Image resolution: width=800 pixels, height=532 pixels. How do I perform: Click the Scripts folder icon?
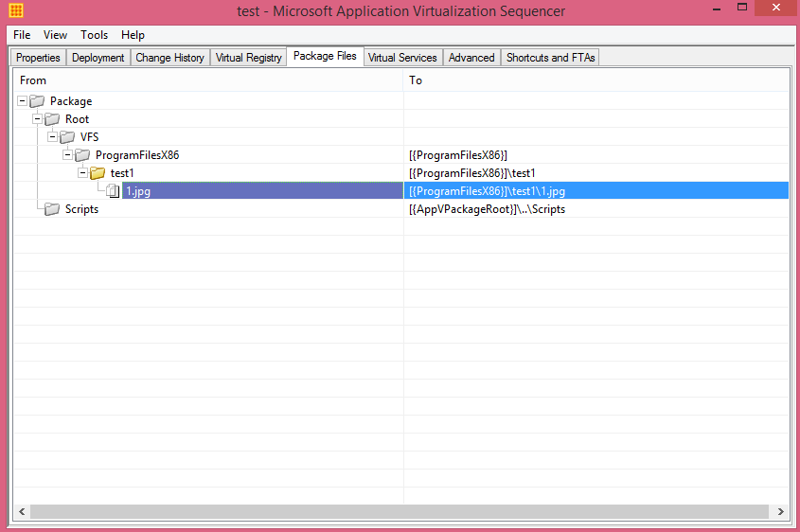tap(52, 208)
